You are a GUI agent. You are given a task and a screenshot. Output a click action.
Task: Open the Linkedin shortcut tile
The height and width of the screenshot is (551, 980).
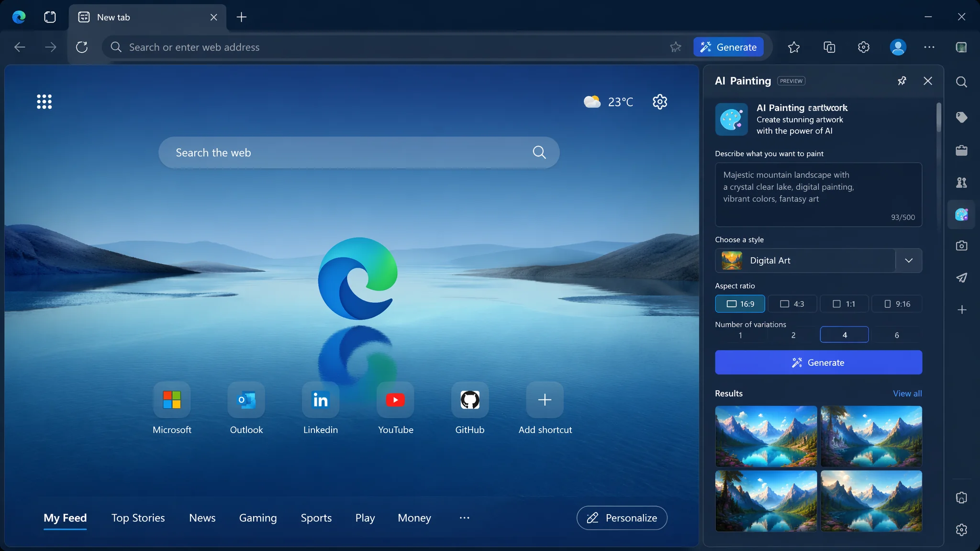[x=321, y=400]
